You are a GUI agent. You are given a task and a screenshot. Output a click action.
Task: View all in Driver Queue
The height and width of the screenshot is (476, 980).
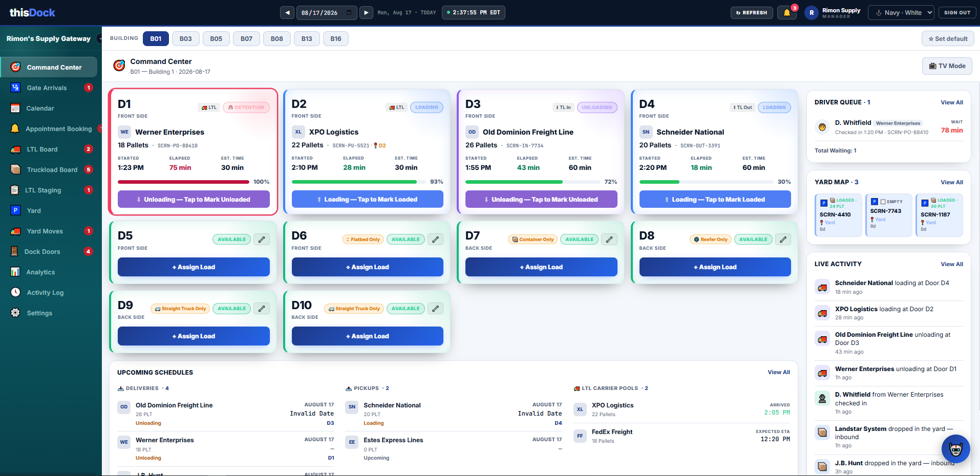point(952,102)
